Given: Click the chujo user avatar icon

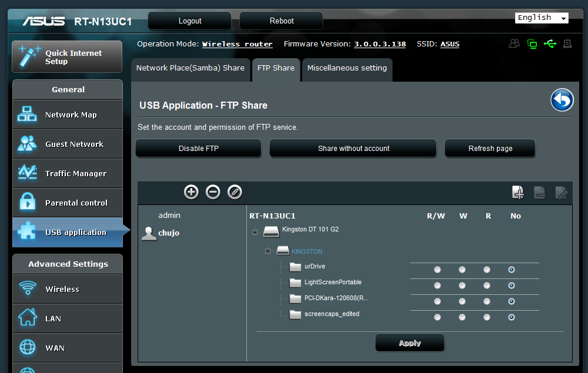Looking at the screenshot, I should (149, 234).
